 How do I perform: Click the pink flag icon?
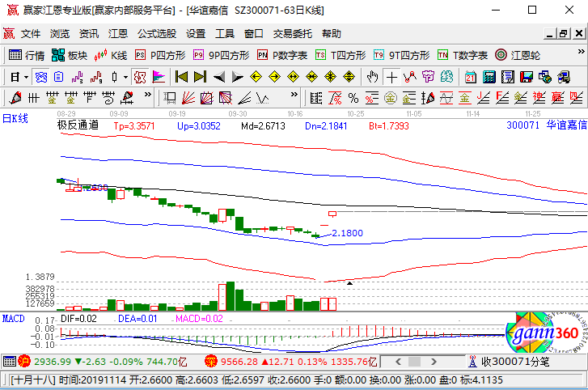coord(159,77)
